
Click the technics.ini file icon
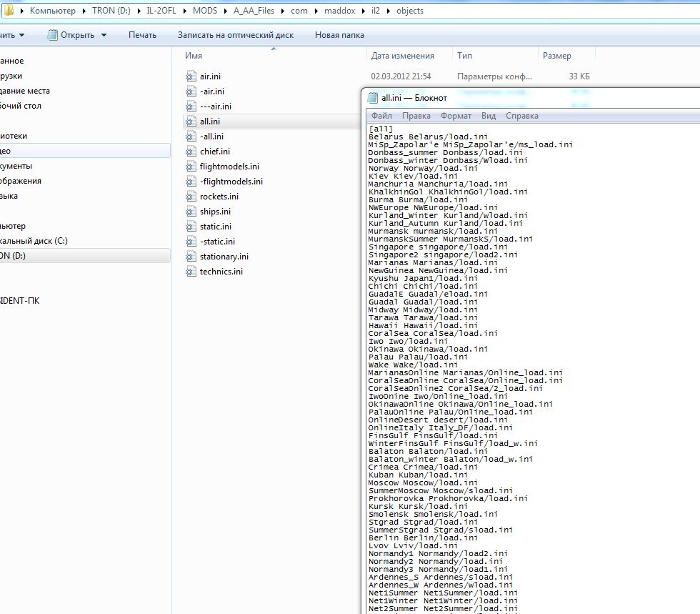[191, 272]
